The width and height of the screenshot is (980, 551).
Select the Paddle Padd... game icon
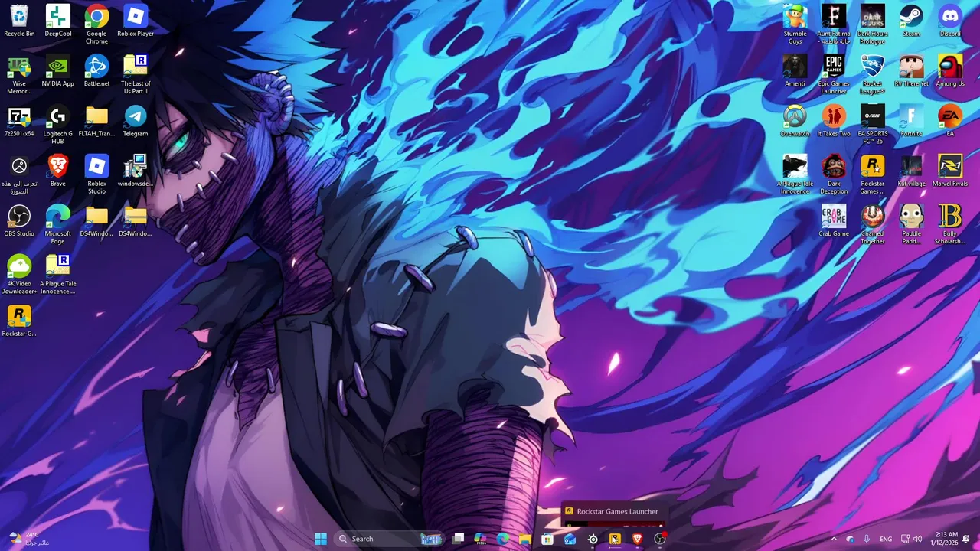(x=911, y=224)
